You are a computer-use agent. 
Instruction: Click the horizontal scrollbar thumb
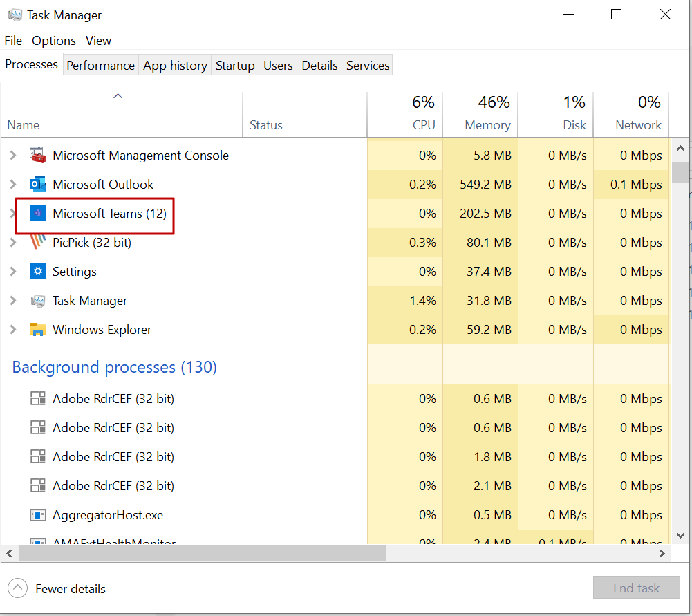202,553
